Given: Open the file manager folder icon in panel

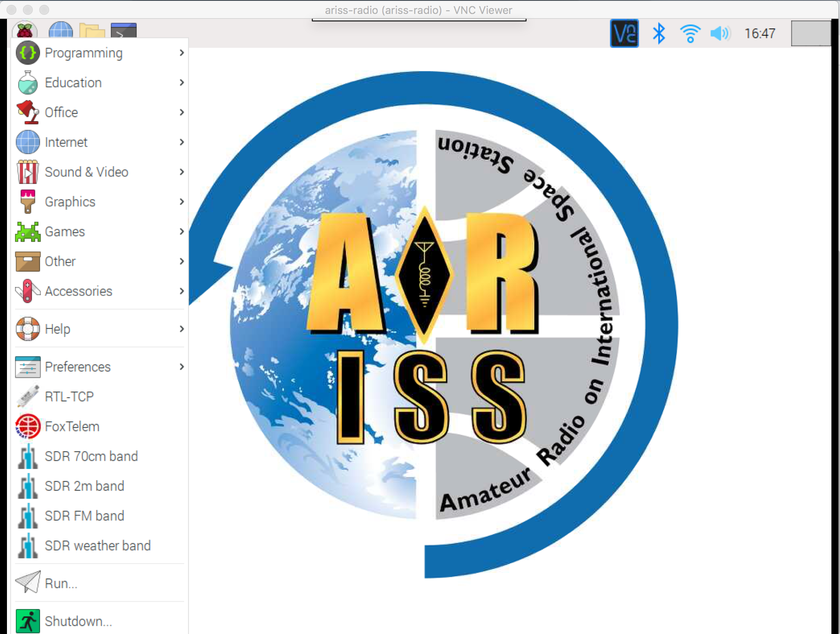Looking at the screenshot, I should click(x=92, y=30).
